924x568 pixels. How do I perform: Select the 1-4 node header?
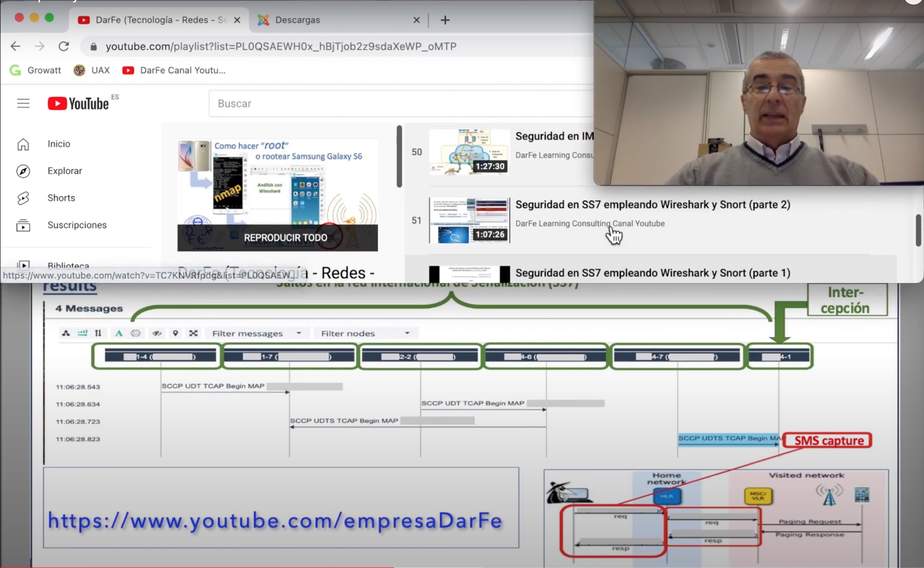(161, 356)
